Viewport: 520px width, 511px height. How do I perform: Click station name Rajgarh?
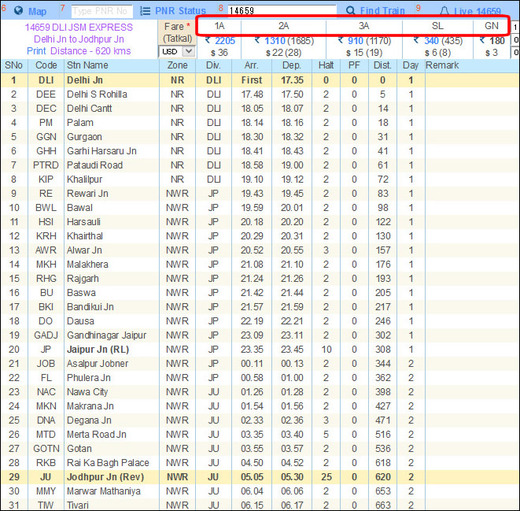(83, 279)
